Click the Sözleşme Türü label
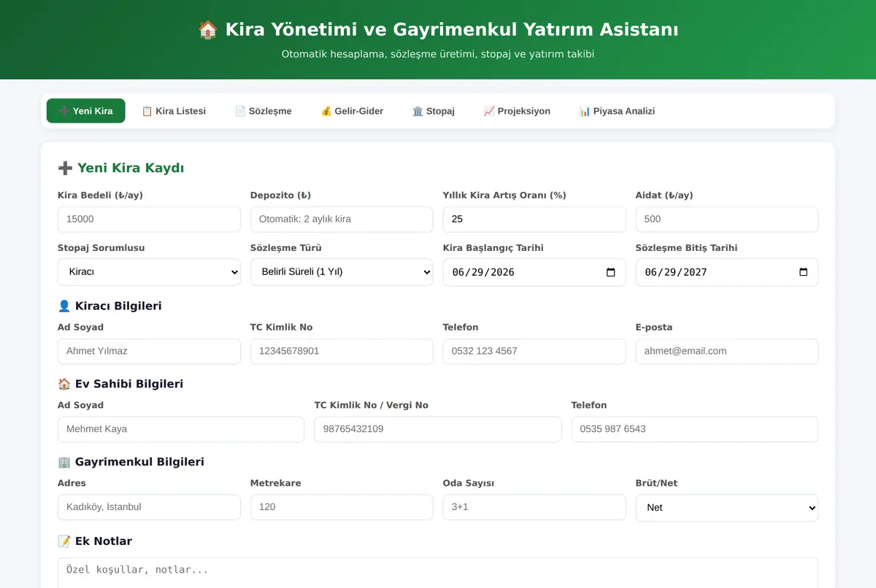Image resolution: width=876 pixels, height=588 pixels. (x=286, y=248)
